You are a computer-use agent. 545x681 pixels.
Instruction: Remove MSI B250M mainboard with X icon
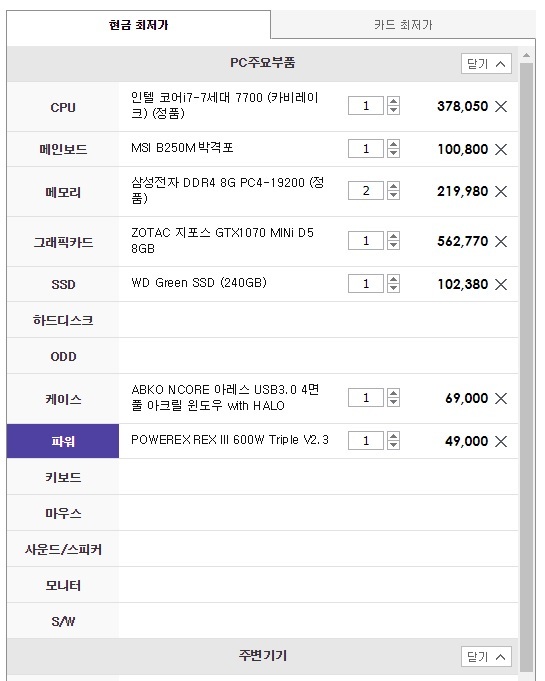(501, 149)
